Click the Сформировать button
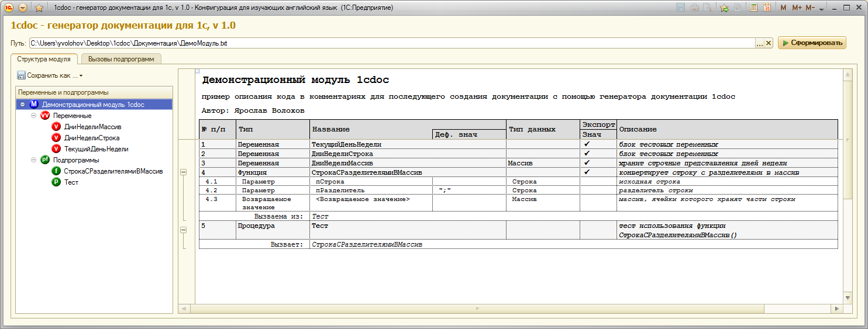The image size is (868, 329). pyautogui.click(x=812, y=43)
